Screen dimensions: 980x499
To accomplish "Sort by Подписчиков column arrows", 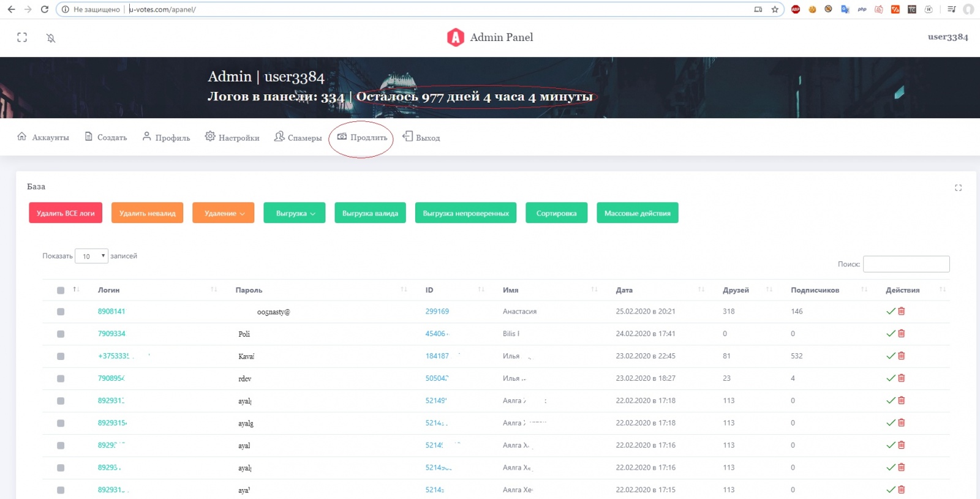I will click(864, 290).
